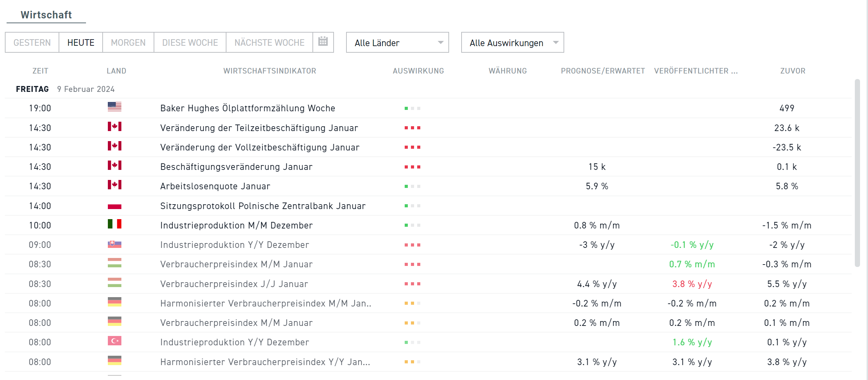868x380 pixels.
Task: Select the Italy flag beside Industrieproduktion M/M Dezember
Action: click(x=114, y=225)
